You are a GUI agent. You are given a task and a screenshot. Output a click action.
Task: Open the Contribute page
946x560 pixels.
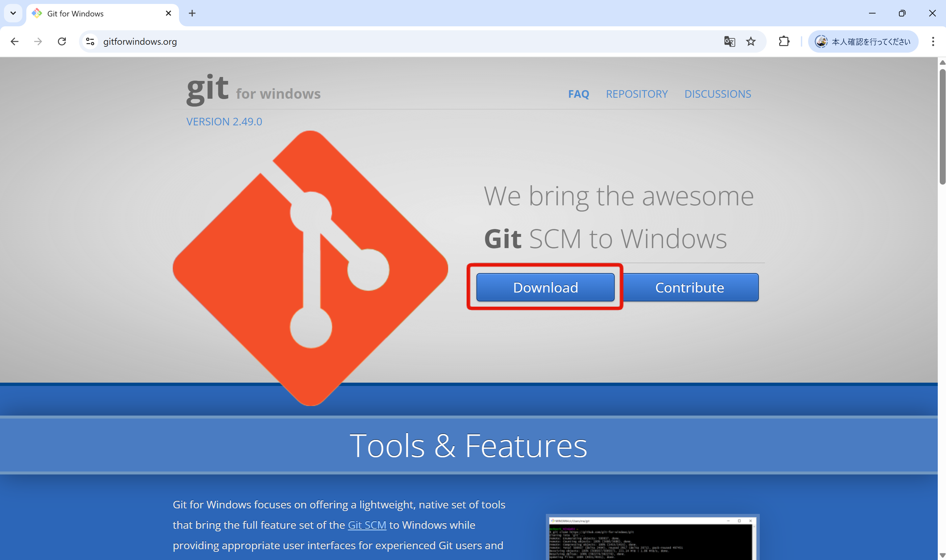point(690,287)
